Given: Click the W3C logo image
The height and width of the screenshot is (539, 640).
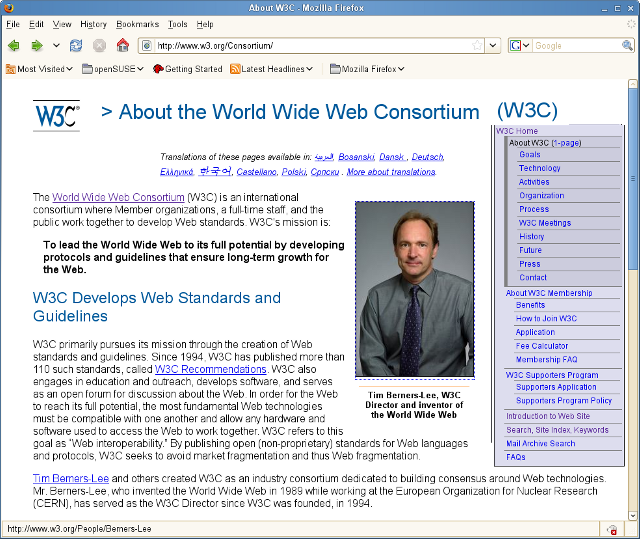Looking at the screenshot, I should 56,116.
